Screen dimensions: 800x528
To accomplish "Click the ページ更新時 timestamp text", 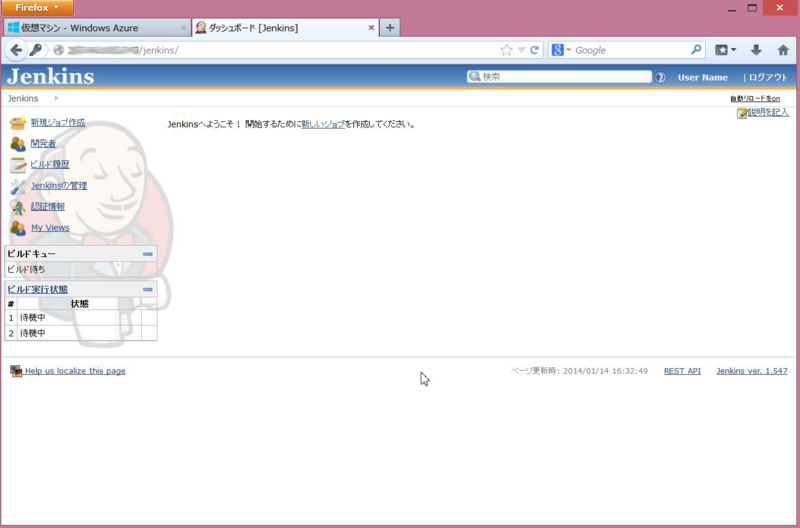I will [579, 371].
